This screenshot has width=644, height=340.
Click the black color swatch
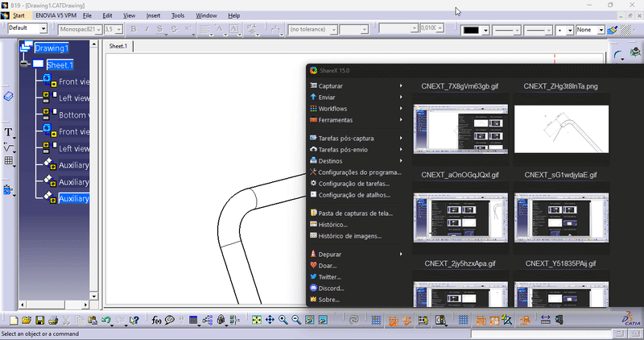(x=471, y=30)
